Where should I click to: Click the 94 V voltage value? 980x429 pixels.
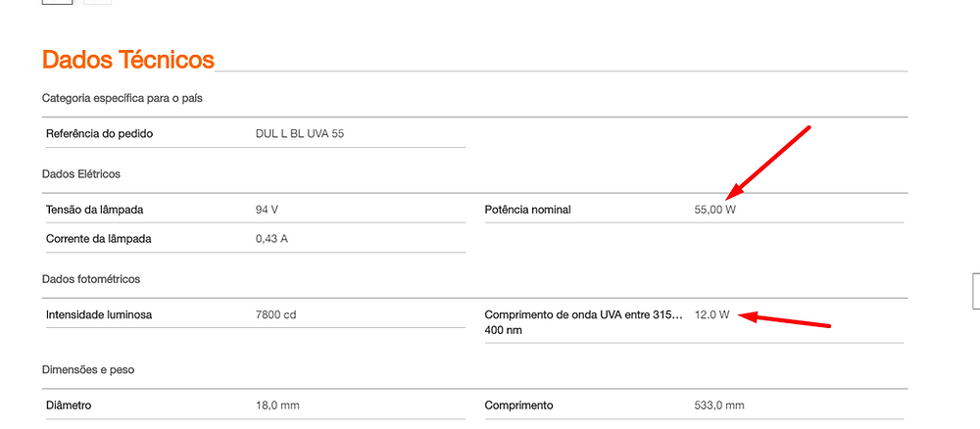click(267, 210)
